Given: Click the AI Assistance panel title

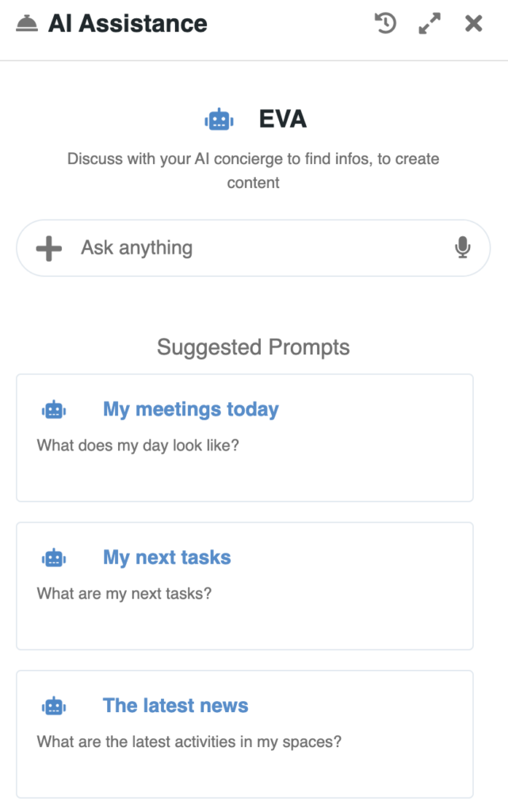Looking at the screenshot, I should [x=128, y=24].
